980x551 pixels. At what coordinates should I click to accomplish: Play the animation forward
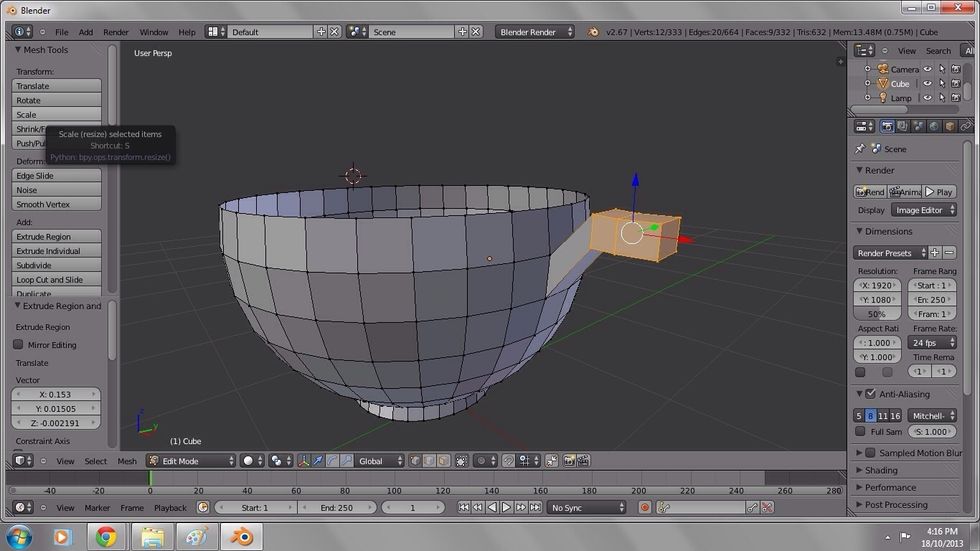(506, 507)
